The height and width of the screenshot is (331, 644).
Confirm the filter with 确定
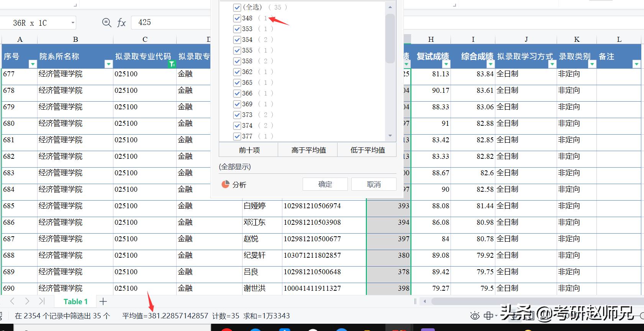(325, 184)
